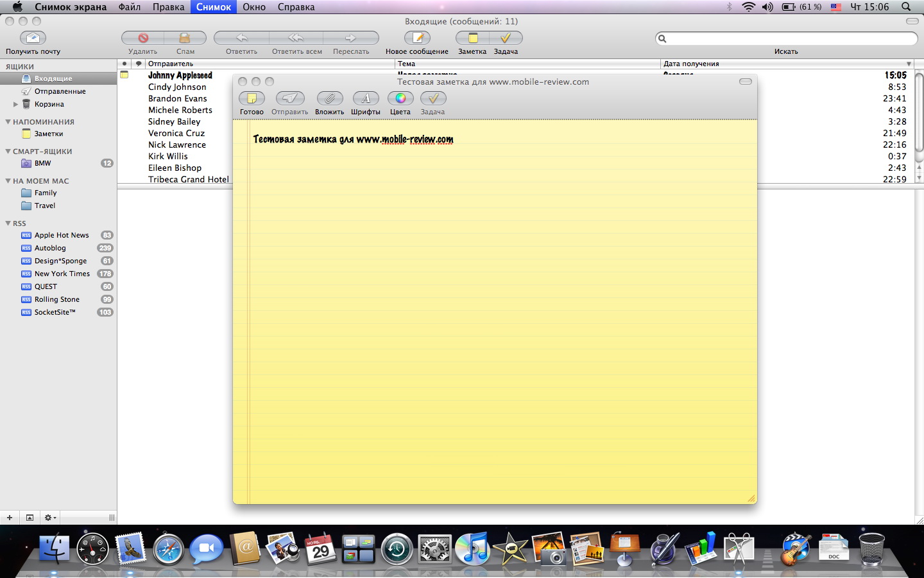The width and height of the screenshot is (924, 578).
Task: Click the search magnifier dropdown in search field
Action: coord(662,39)
